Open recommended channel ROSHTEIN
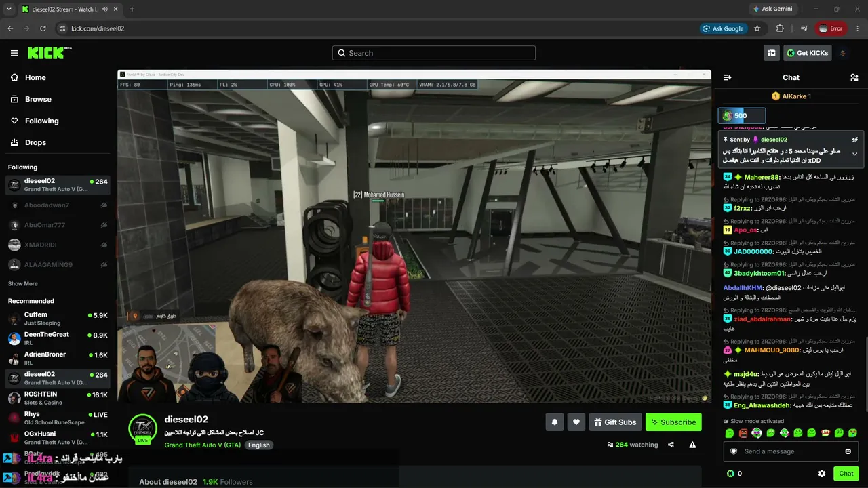 [58, 398]
